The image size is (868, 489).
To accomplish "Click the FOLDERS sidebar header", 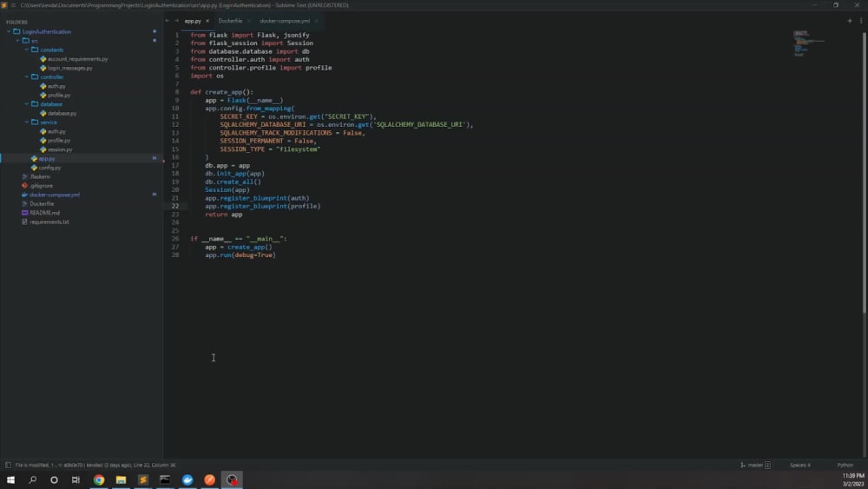I will 16,23.
